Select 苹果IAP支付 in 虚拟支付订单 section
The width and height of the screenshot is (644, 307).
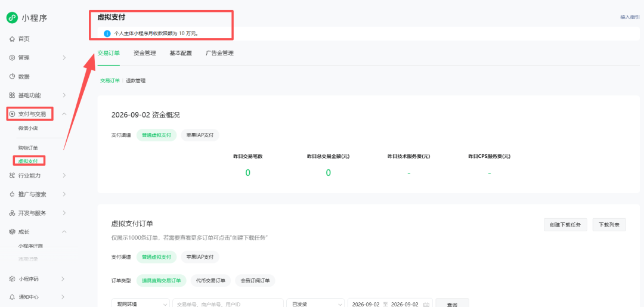pos(200,257)
